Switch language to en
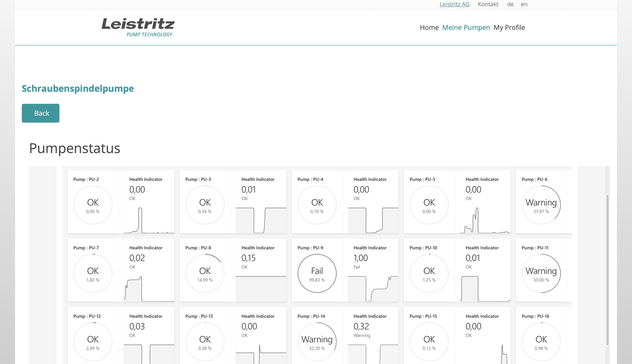632x364 pixels. (x=524, y=4)
